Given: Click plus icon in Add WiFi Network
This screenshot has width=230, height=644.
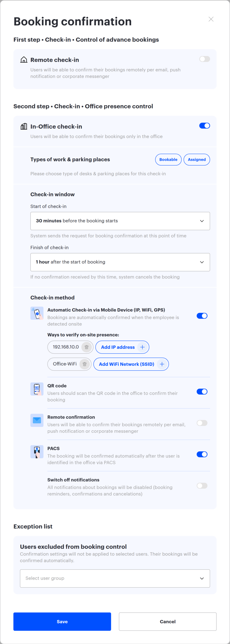Looking at the screenshot, I should (x=162, y=364).
